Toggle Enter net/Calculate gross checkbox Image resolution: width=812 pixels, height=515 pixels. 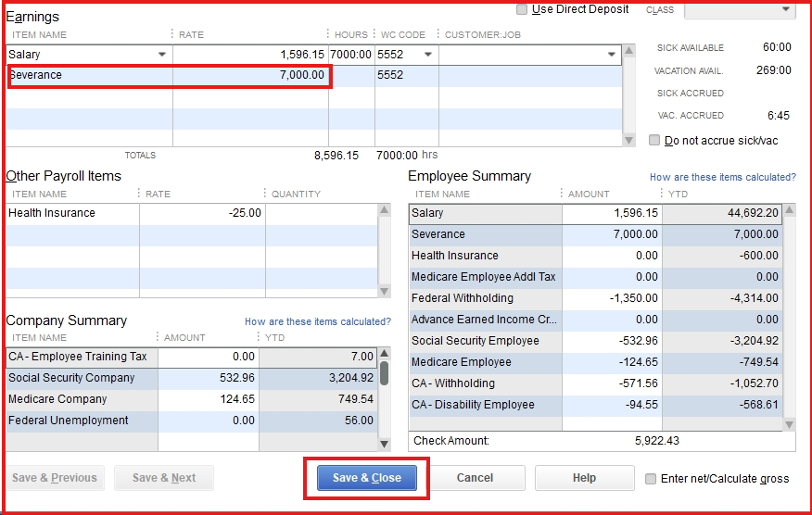click(651, 479)
